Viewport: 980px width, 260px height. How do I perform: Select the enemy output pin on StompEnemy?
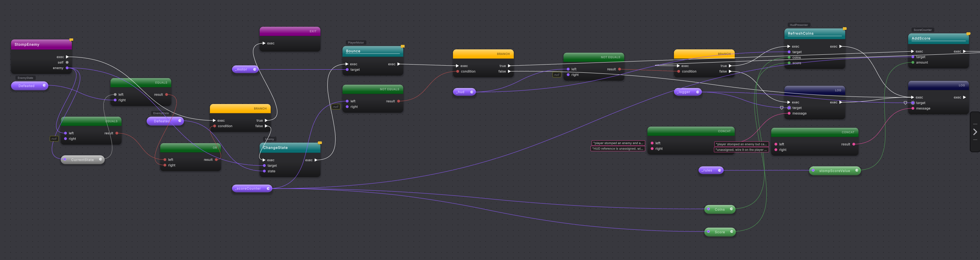67,68
